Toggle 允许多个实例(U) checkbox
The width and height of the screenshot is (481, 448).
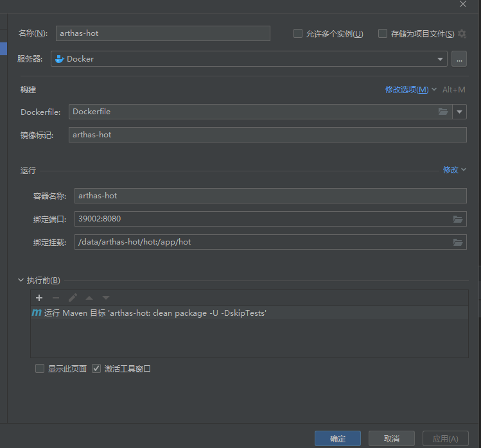click(298, 33)
